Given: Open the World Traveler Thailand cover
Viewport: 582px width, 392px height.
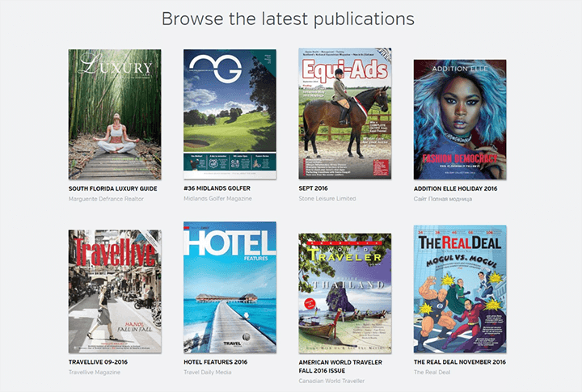Looking at the screenshot, I should click(345, 293).
